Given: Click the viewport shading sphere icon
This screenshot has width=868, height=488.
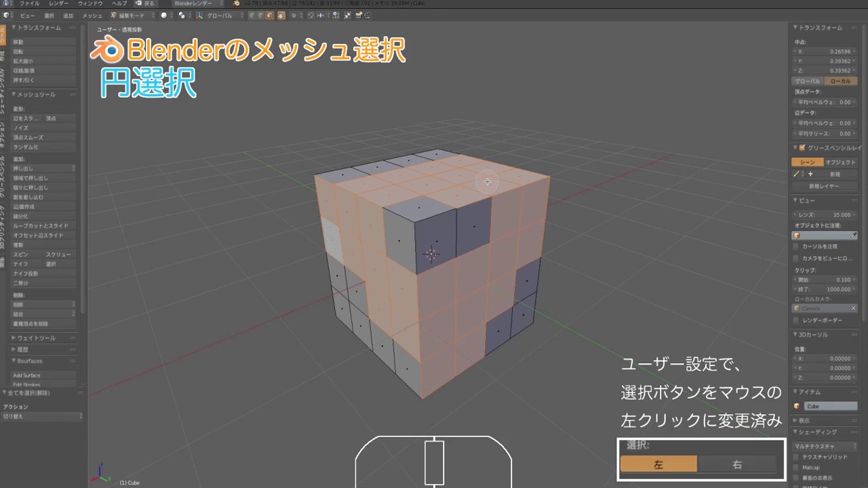Looking at the screenshot, I should [164, 15].
